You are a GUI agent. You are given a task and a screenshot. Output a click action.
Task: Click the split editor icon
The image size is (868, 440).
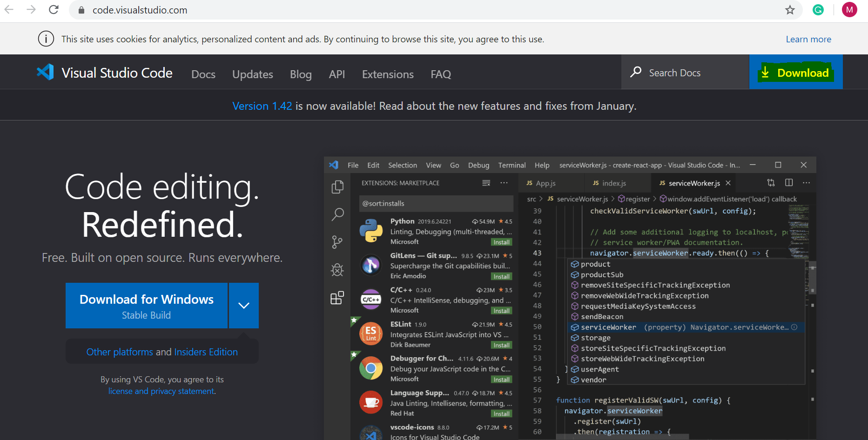(x=789, y=183)
